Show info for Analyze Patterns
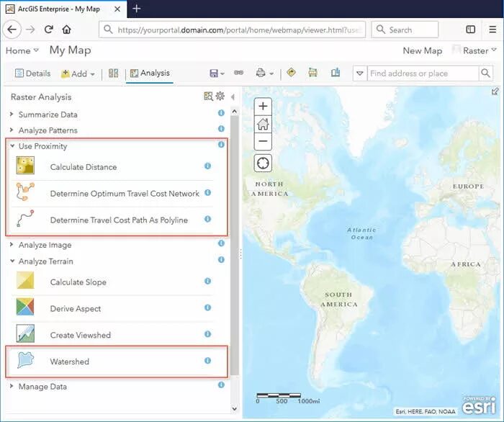 tap(221, 129)
